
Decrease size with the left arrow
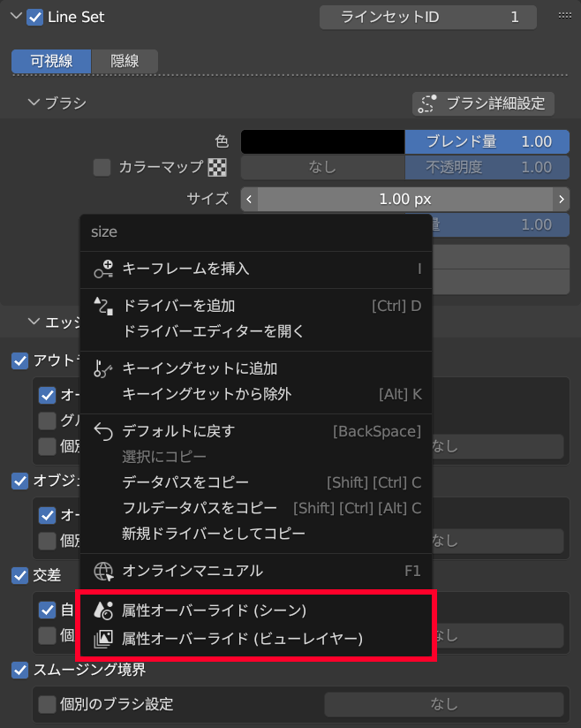click(249, 199)
